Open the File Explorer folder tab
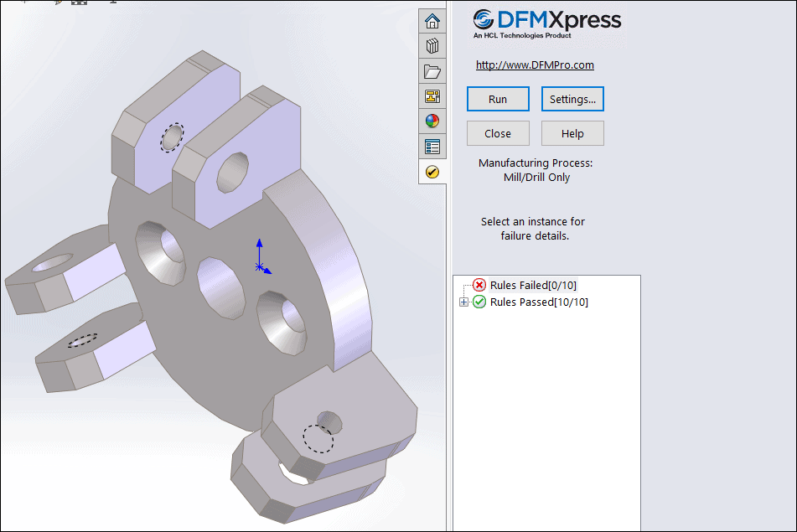This screenshot has height=532, width=797. [432, 71]
